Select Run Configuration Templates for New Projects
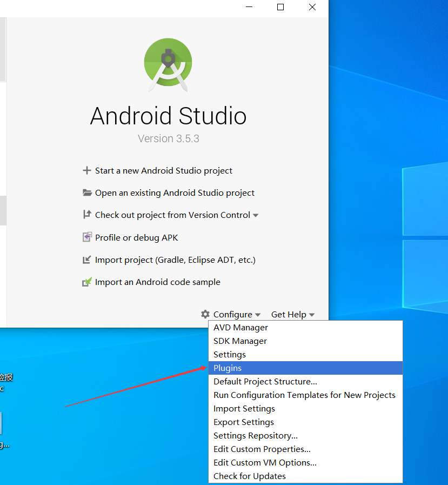The image size is (448, 485). pos(305,395)
